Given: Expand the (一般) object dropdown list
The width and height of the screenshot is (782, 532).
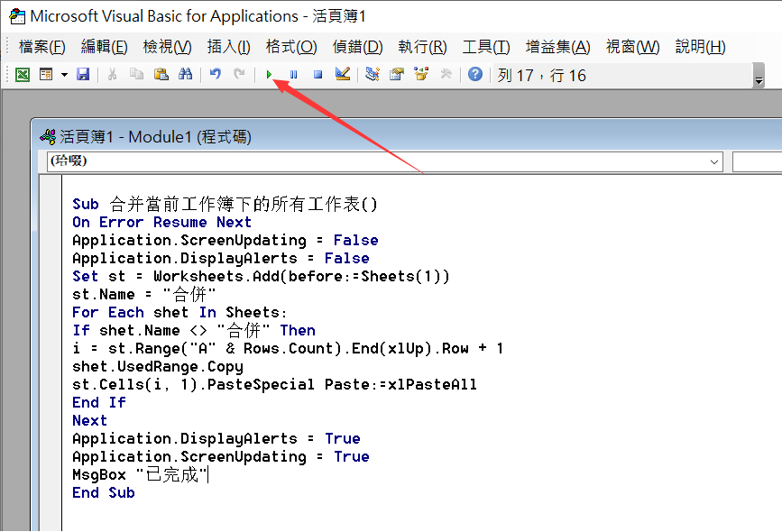Looking at the screenshot, I should point(714,162).
